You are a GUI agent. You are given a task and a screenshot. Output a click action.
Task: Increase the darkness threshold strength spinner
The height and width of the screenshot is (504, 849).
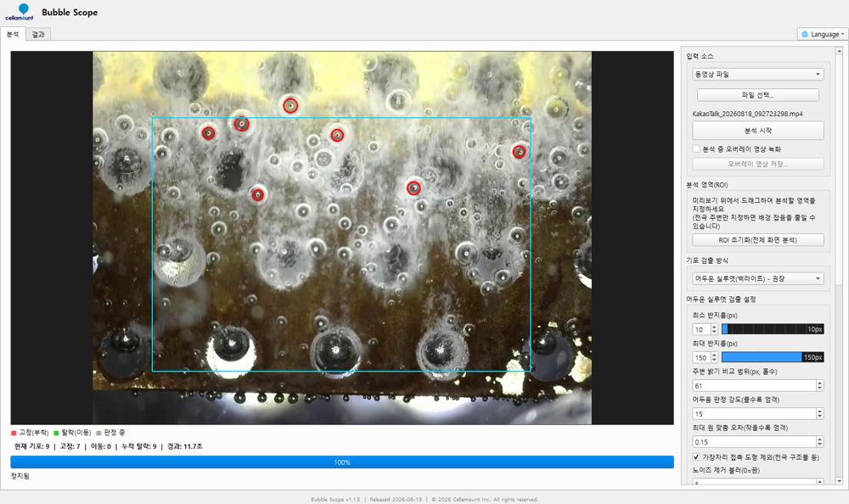coord(820,411)
